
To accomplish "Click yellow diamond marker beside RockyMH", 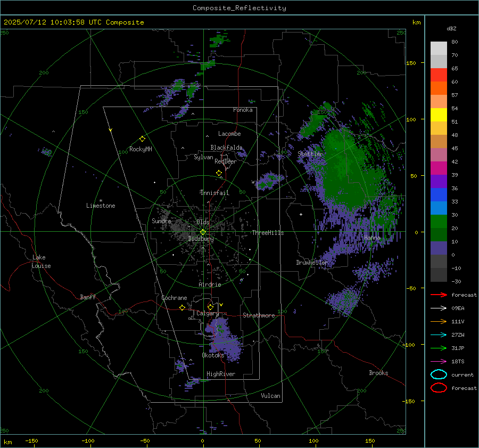I will (142, 139).
